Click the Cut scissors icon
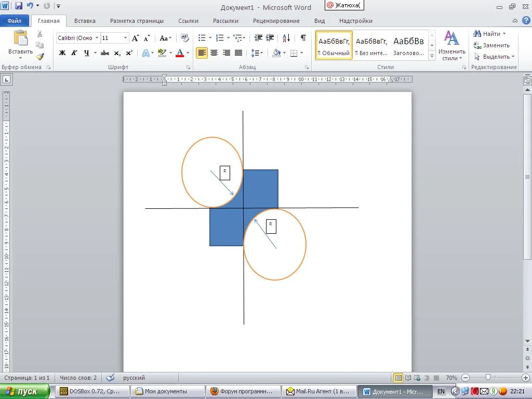 pyautogui.click(x=40, y=34)
